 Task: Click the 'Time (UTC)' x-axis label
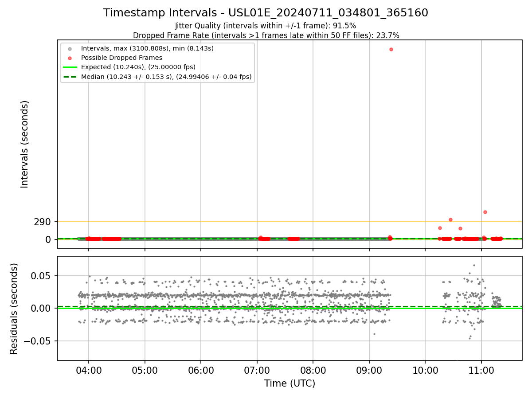(289, 383)
